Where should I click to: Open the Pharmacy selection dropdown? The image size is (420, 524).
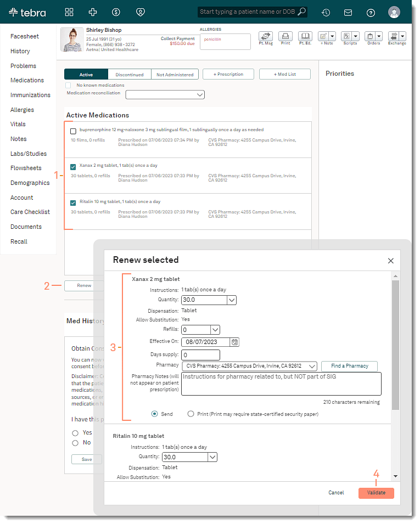[249, 366]
